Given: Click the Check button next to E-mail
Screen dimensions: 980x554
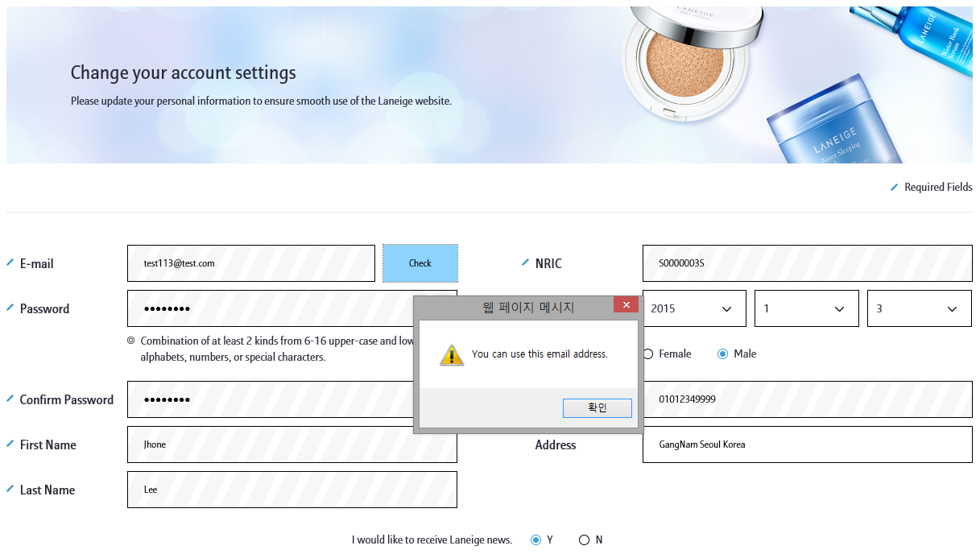Looking at the screenshot, I should pos(420,263).
